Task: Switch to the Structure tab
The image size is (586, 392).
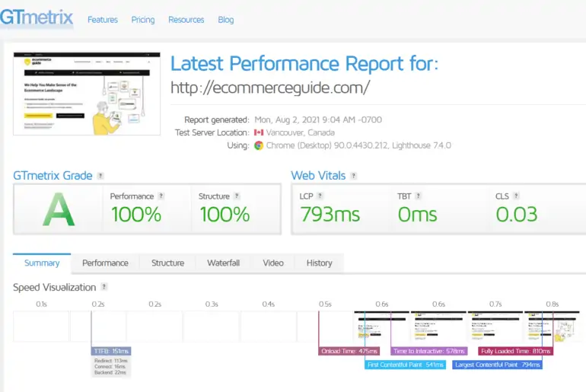Action: (x=167, y=263)
